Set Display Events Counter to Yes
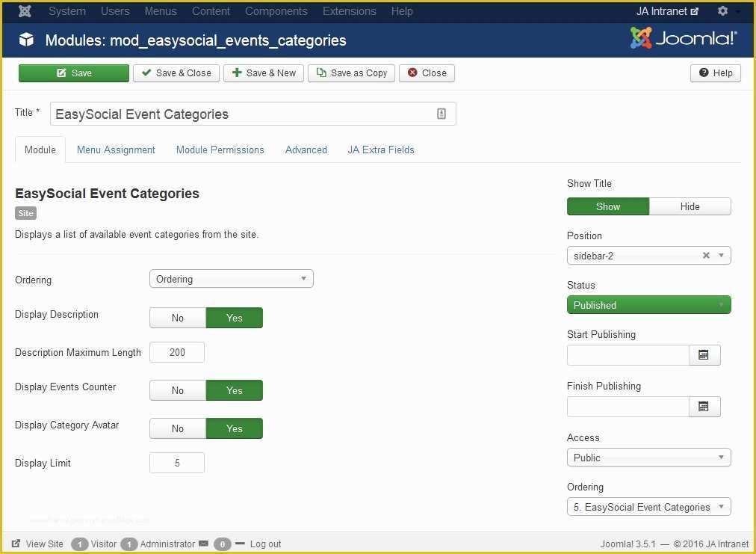 coord(235,390)
